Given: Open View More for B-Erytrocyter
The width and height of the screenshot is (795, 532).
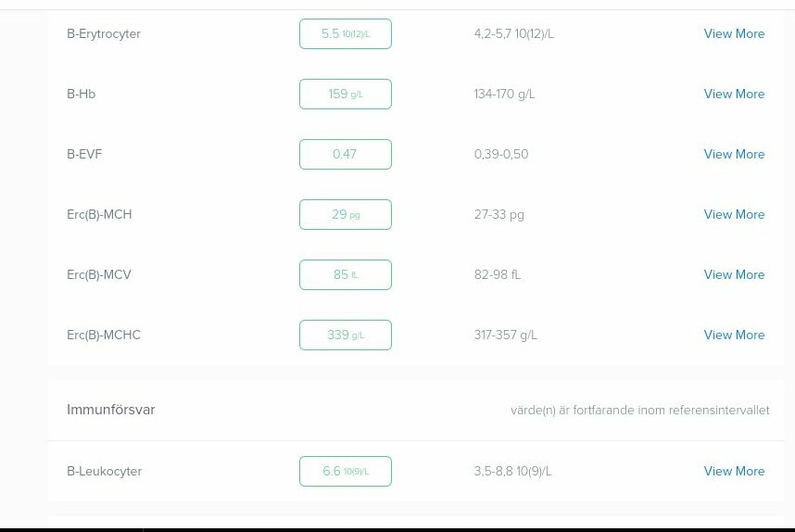Looking at the screenshot, I should point(734,34).
